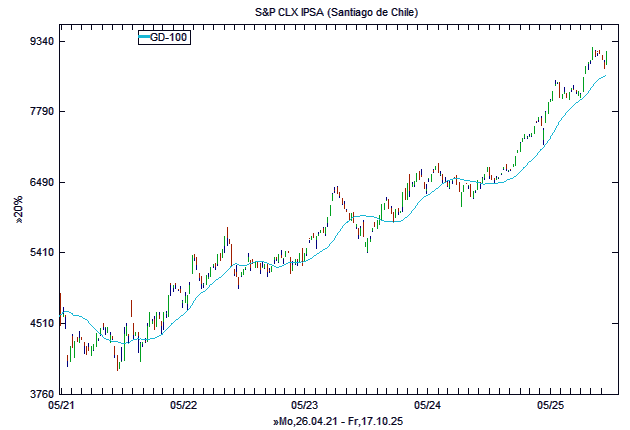Click the candle peak near 6490 in mid-2023
This screenshot has width=630, height=430.
[x=336, y=190]
